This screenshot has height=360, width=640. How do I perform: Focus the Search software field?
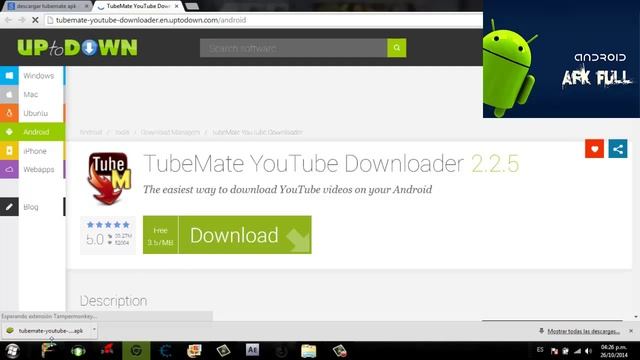pos(293,48)
